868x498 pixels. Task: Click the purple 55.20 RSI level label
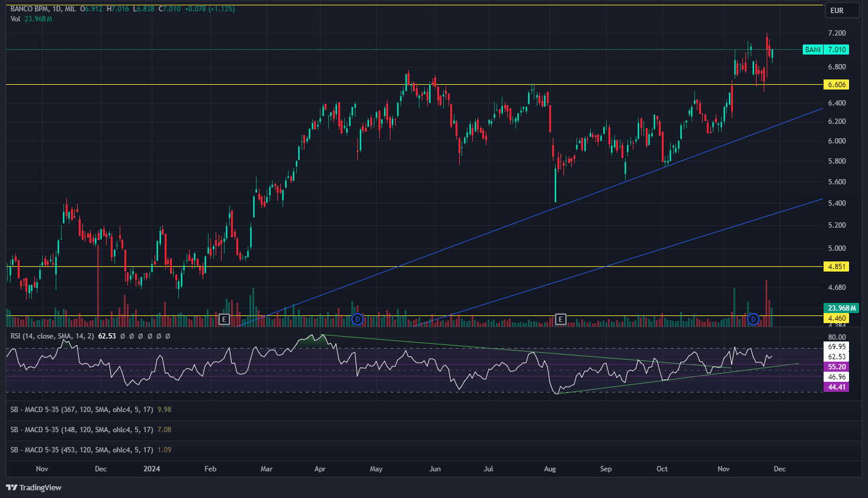[x=837, y=367]
